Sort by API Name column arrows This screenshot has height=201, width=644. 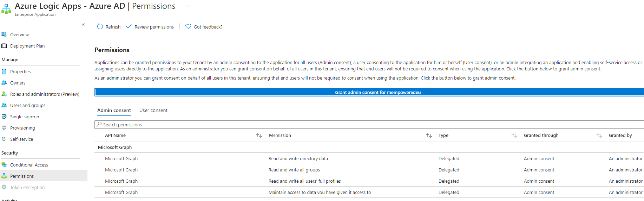point(259,136)
